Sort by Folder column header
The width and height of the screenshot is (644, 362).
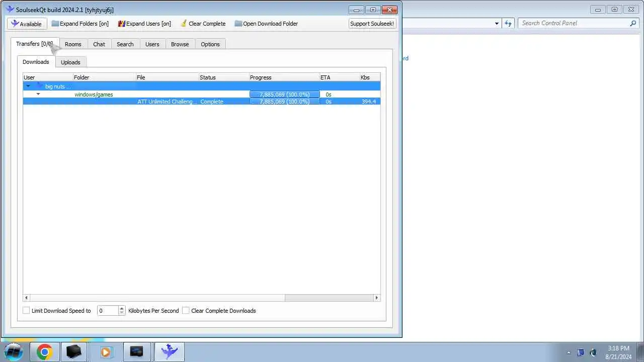[x=105, y=77]
